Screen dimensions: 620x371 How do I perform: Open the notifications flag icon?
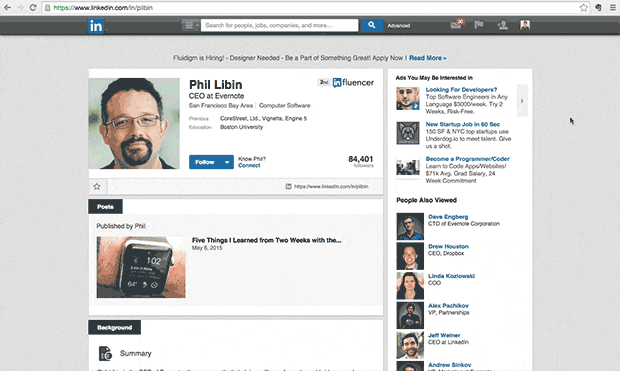(479, 25)
